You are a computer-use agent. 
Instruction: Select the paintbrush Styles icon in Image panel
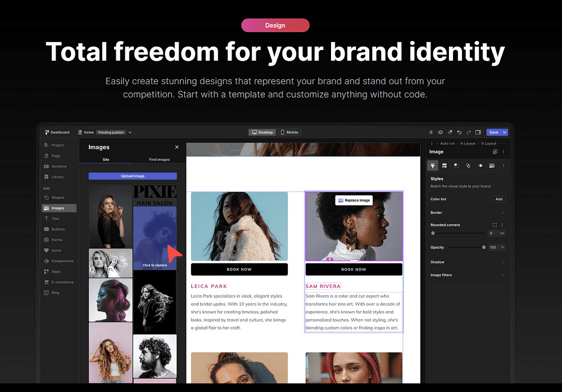point(433,166)
